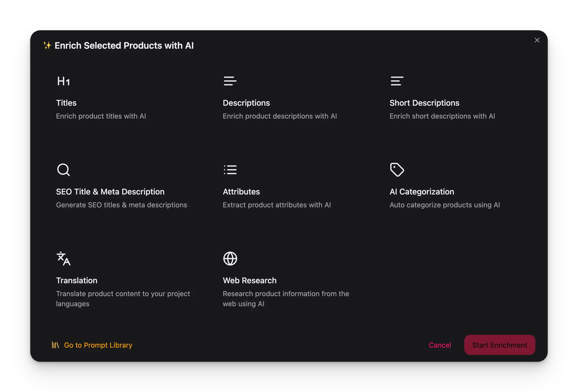Click the bullet-list icon for Attributes

click(230, 170)
